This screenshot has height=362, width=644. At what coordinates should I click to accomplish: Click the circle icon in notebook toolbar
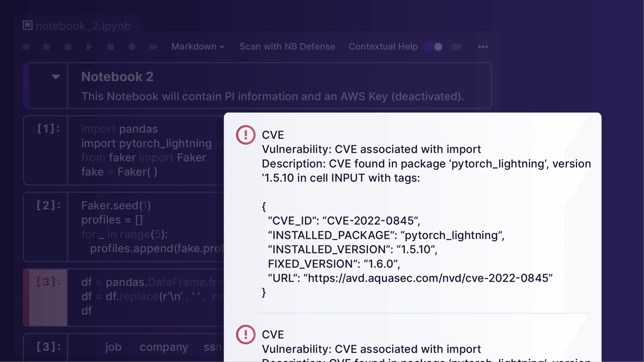[x=132, y=47]
